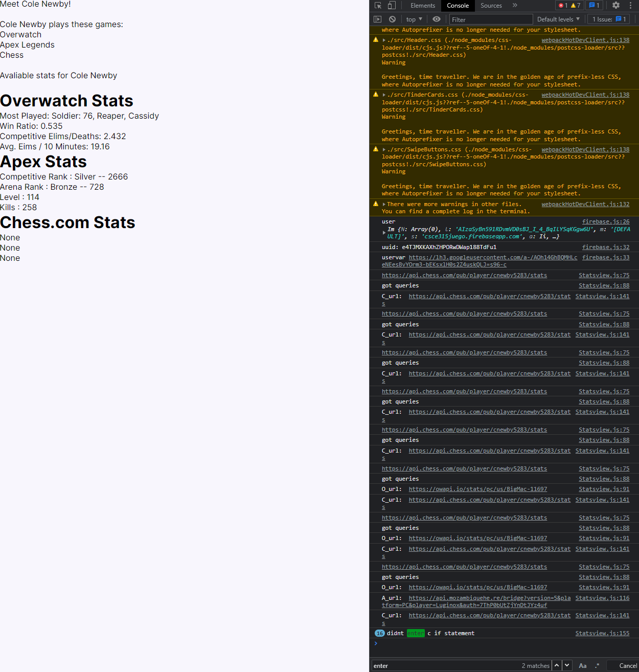639x672 pixels.
Task: Clear the console with the ban icon
Action: (x=392, y=19)
